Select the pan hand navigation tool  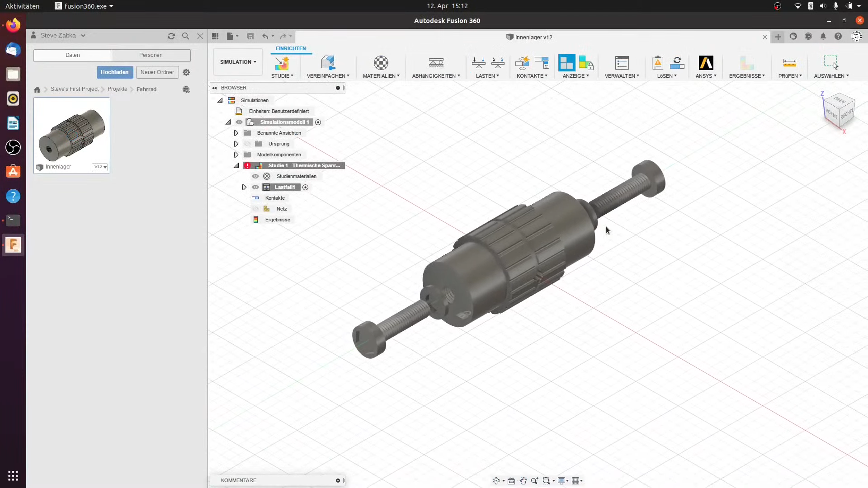coord(523,481)
